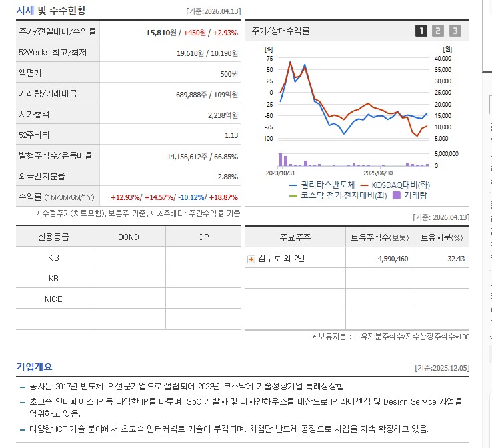This screenshot has width=492, height=448.
Task: Select the +2.93% return value
Action: point(225,33)
